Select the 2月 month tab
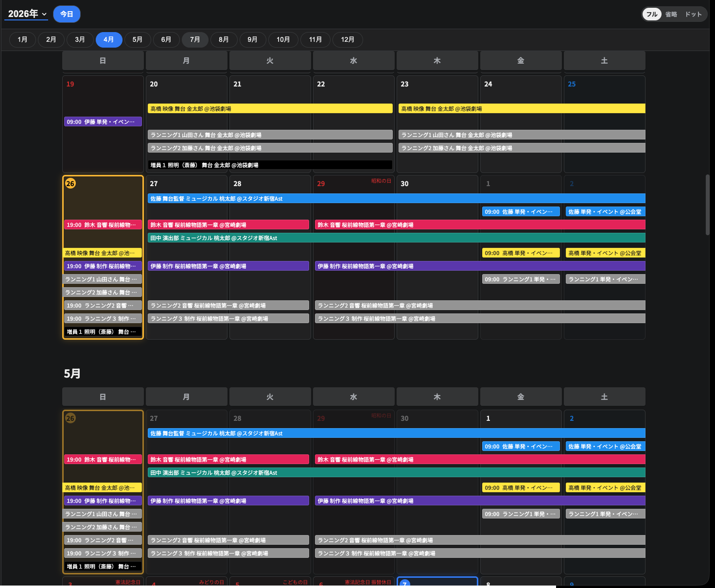 pyautogui.click(x=51, y=39)
